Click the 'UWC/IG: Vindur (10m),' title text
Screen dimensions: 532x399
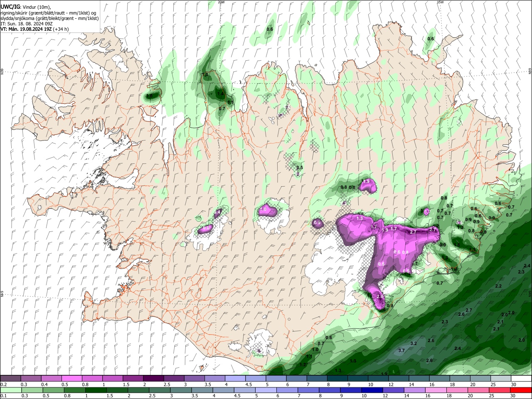click(26, 7)
